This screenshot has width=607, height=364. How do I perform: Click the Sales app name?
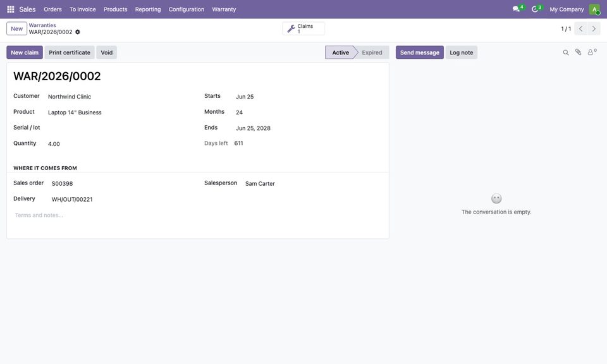point(27,9)
